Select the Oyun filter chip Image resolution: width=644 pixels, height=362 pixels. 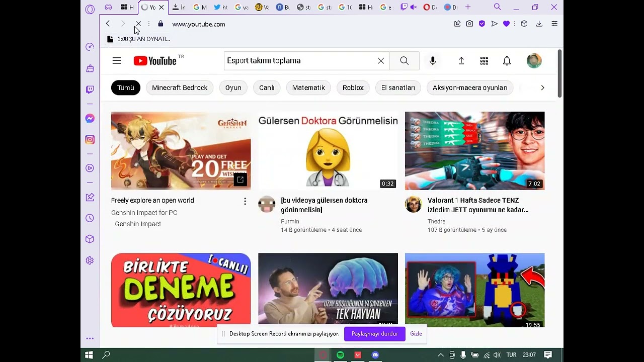pos(233,87)
